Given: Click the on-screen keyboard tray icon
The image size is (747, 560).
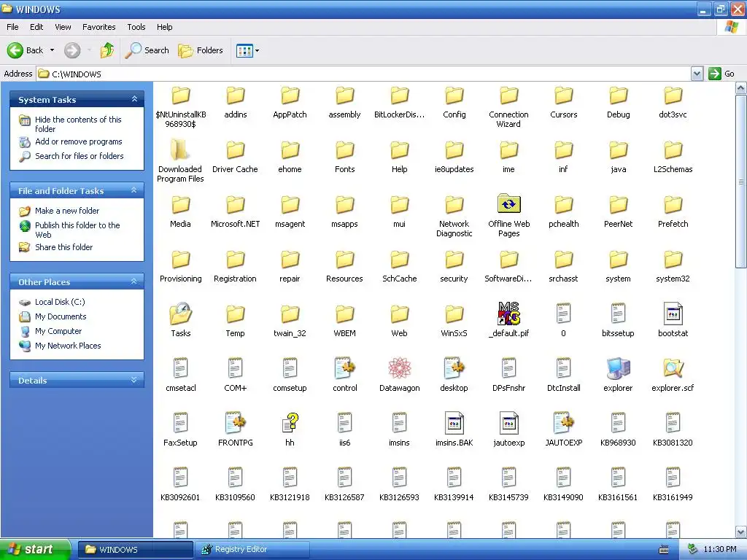Looking at the screenshot, I should [663, 550].
